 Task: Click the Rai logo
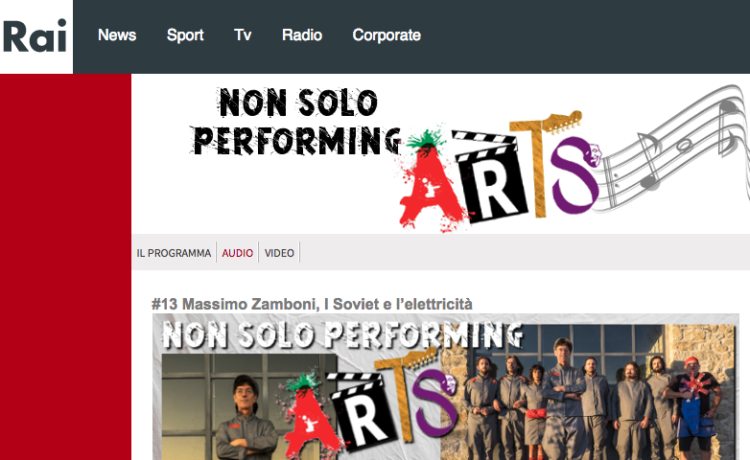[36, 36]
